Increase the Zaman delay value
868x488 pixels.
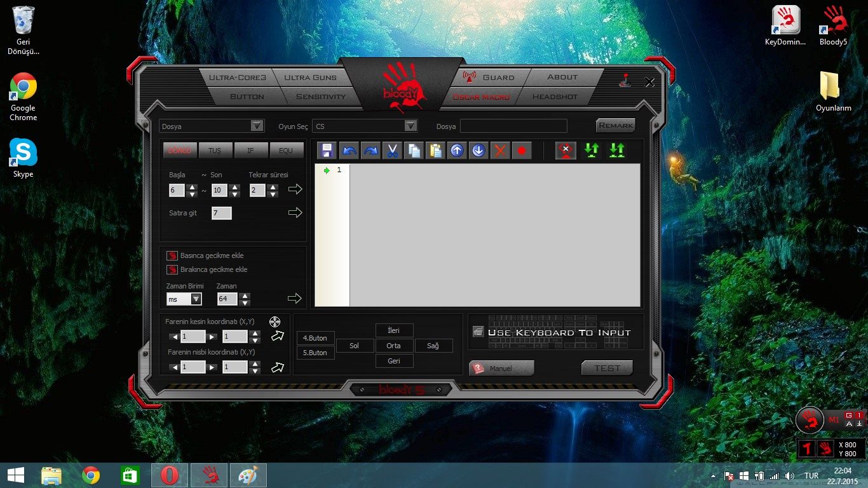[x=245, y=295]
